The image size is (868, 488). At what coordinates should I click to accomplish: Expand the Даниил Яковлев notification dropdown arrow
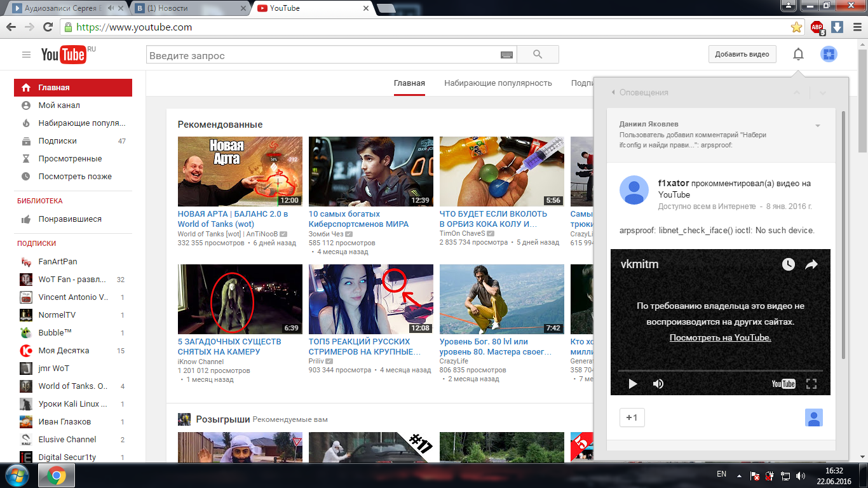click(818, 126)
